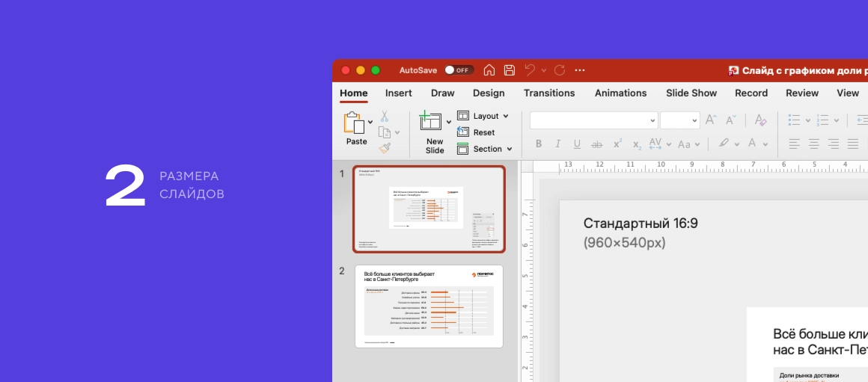Open the Layout dropdown

[483, 116]
